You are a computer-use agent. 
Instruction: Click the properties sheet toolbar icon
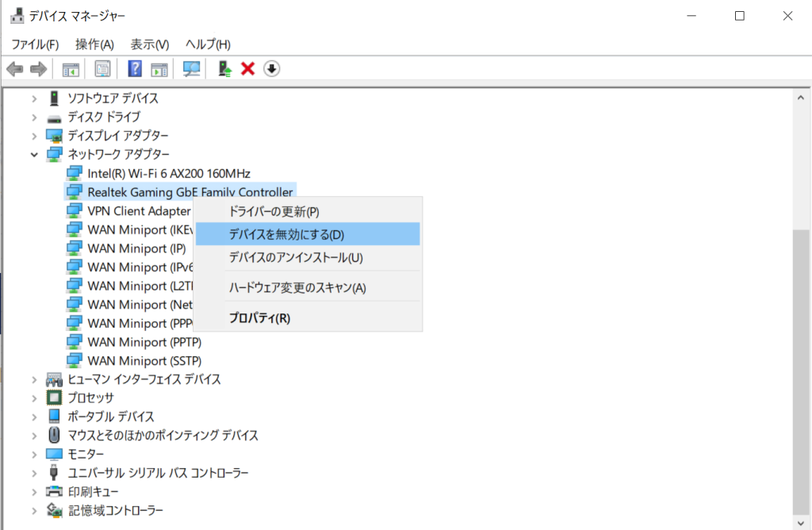(x=102, y=69)
